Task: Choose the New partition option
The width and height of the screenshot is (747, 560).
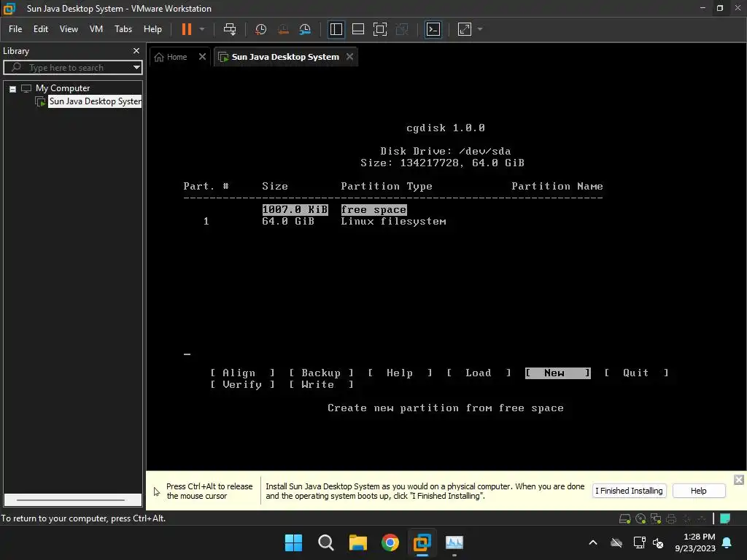Action: coord(558,373)
